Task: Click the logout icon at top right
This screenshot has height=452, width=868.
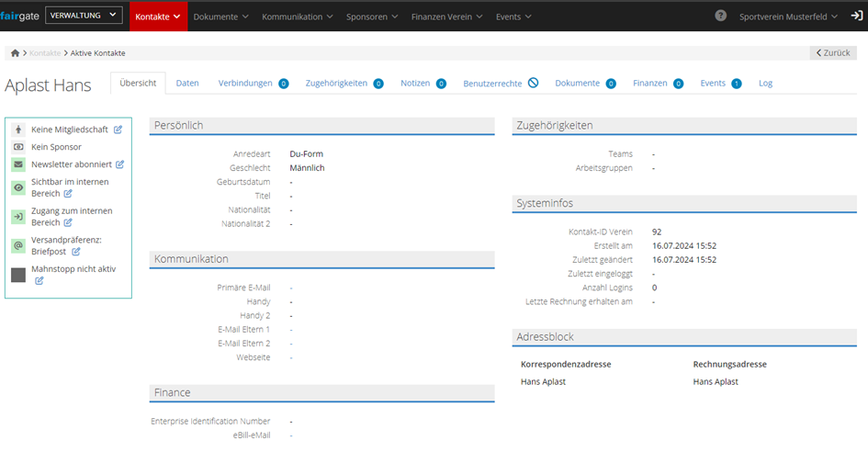Action: coord(856,17)
